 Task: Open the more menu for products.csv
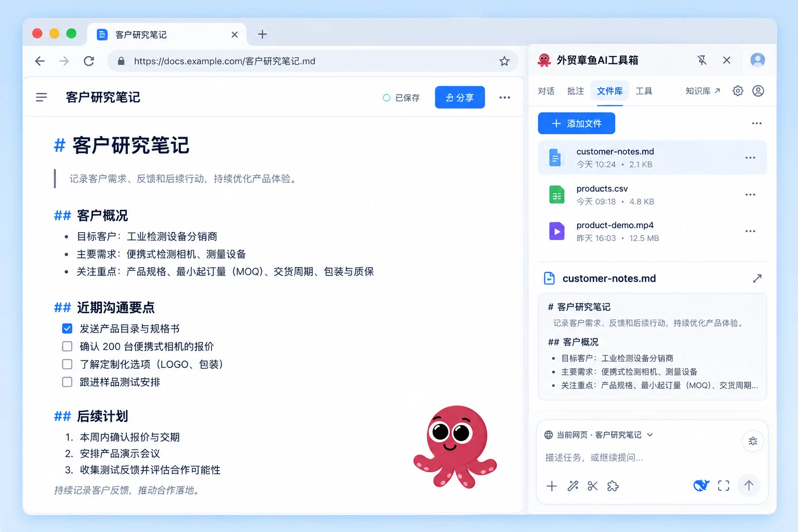click(750, 195)
